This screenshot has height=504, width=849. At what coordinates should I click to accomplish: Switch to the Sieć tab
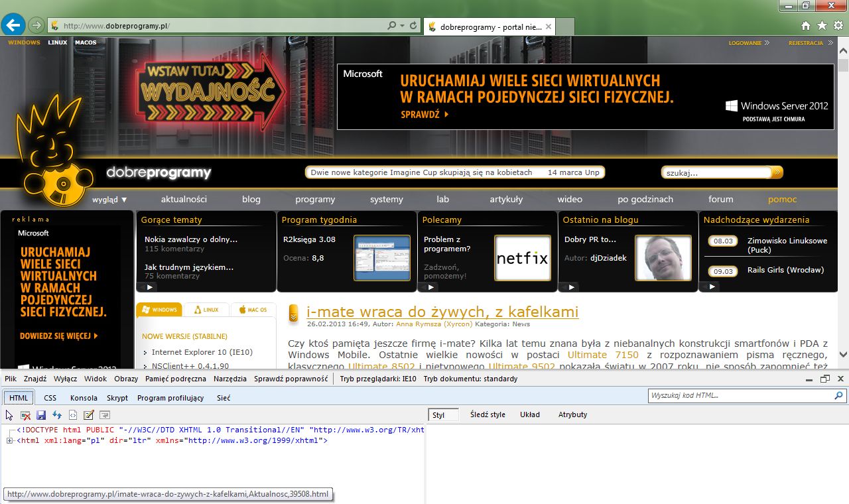(x=224, y=398)
